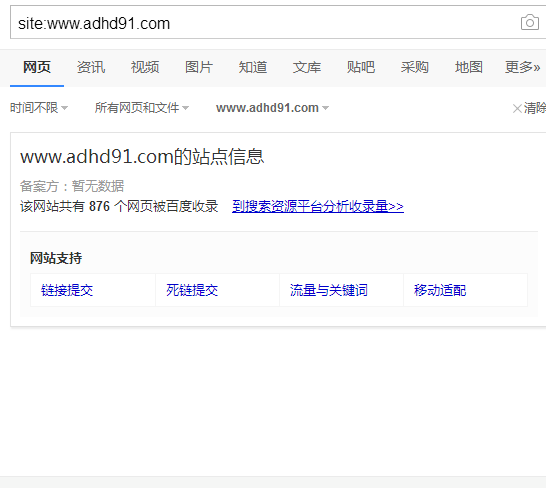
Task: Click the www.adhd91.com的站点信息 heading
Action: pyautogui.click(x=142, y=156)
